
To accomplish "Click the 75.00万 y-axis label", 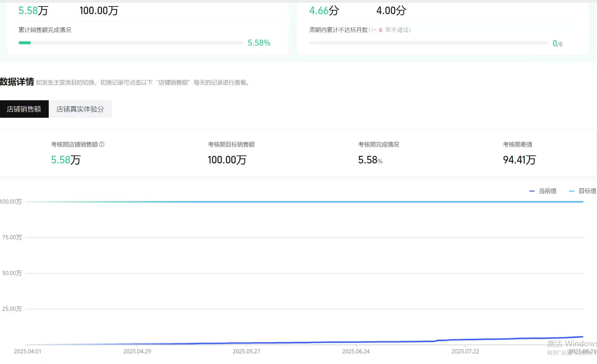I will pos(12,238).
